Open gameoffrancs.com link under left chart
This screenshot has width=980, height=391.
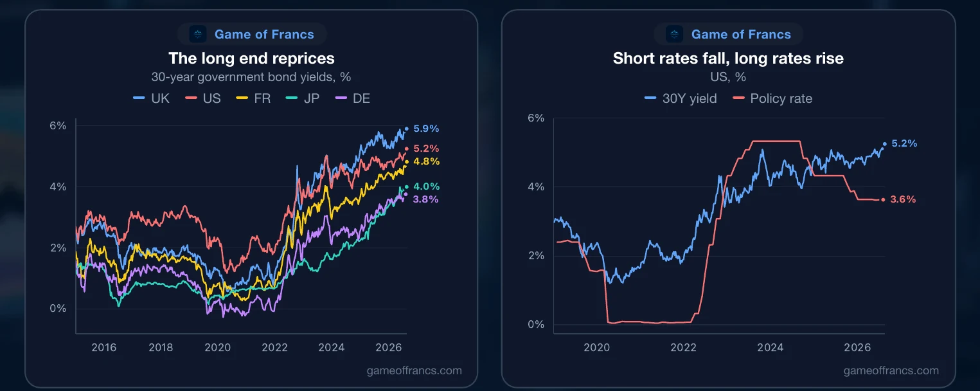coord(414,370)
